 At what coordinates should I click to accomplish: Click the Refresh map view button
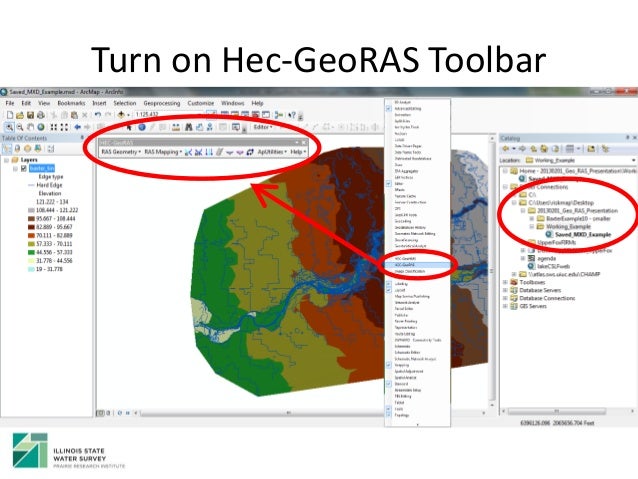pos(120,413)
